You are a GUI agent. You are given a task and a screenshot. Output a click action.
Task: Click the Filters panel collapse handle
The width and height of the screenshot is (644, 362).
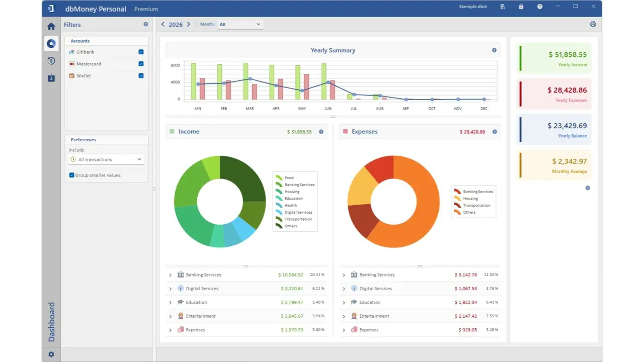point(154,189)
